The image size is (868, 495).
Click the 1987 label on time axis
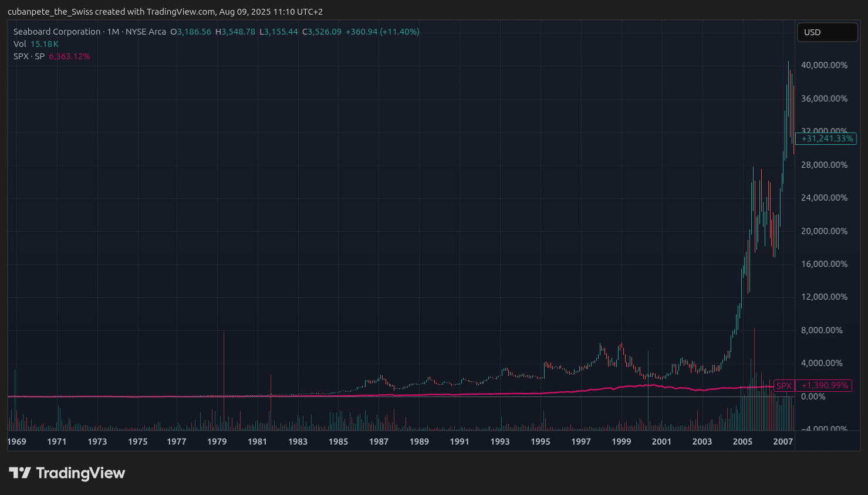(x=379, y=442)
